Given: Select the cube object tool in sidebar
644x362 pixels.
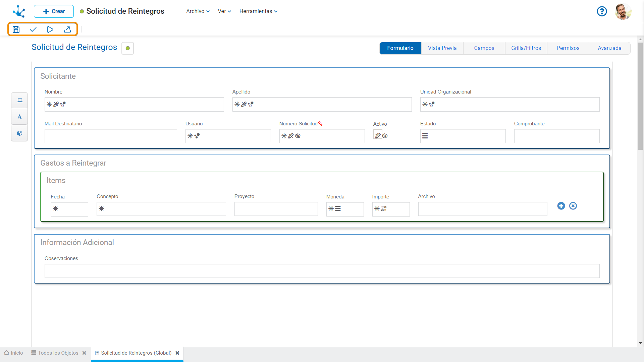Looking at the screenshot, I should point(20,133).
